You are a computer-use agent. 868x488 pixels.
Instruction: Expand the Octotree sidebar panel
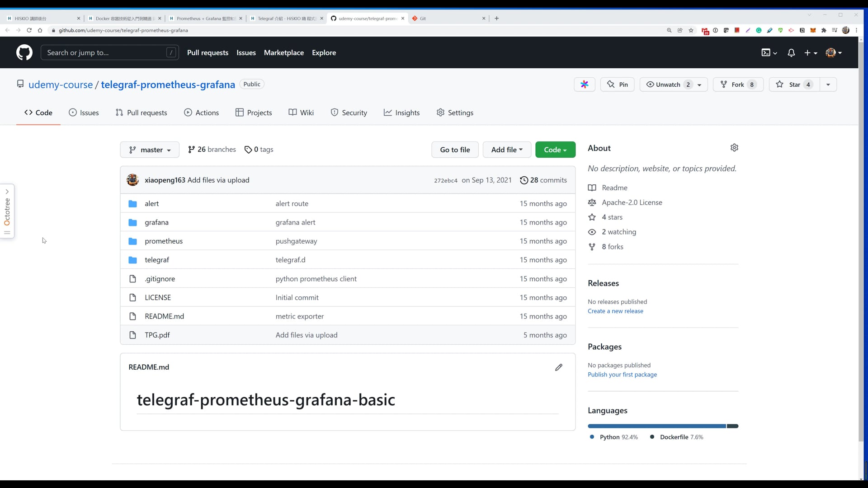click(7, 192)
